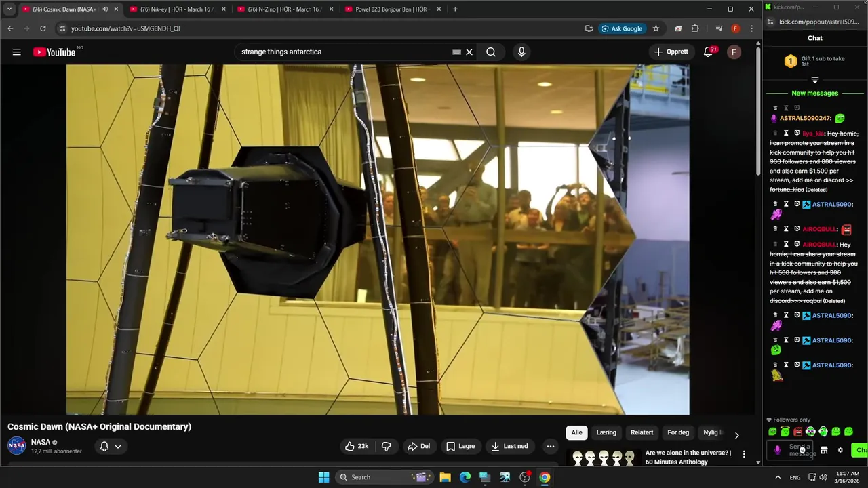Dislike the Cosmic Dawn video

tap(386, 446)
